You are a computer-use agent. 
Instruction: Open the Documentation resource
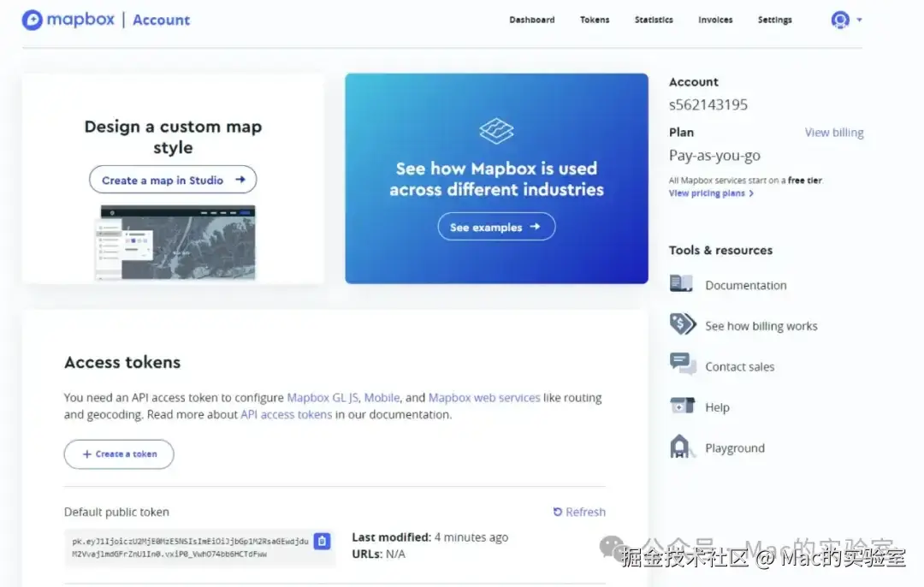pos(745,285)
